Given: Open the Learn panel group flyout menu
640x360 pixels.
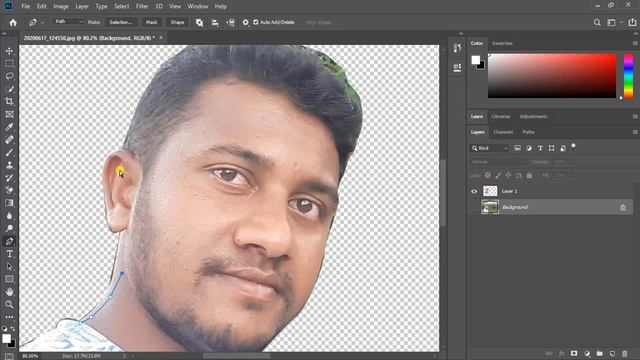Looking at the screenshot, I should [635, 116].
